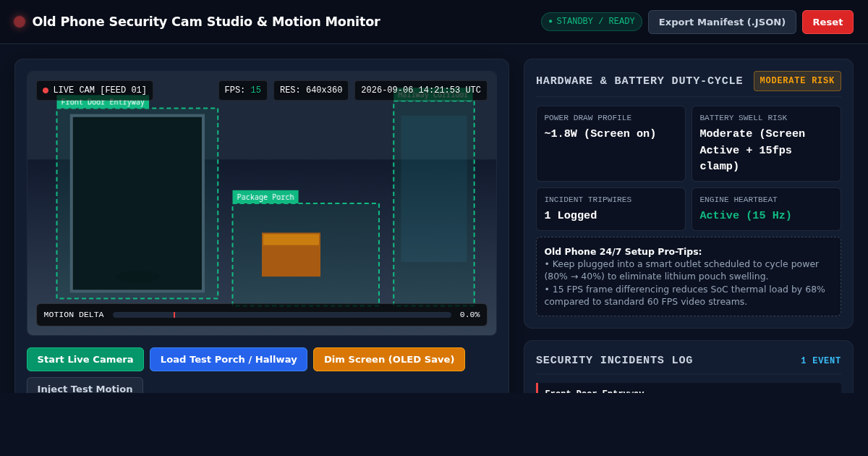
Task: Click the MOTION DELTA label
Action: 74,315
